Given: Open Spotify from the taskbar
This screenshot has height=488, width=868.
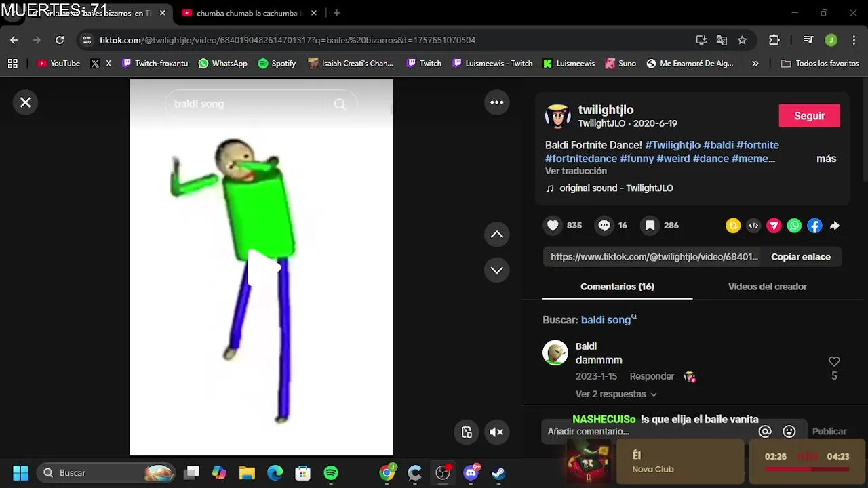Looking at the screenshot, I should 331,472.
